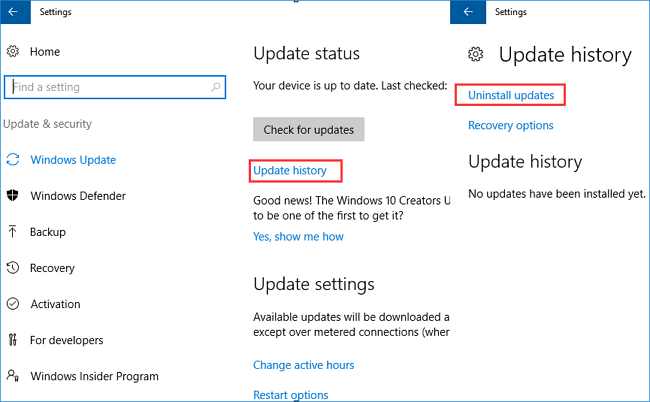The width and height of the screenshot is (650, 402).
Task: Click the Update & security category label
Action: click(x=47, y=124)
